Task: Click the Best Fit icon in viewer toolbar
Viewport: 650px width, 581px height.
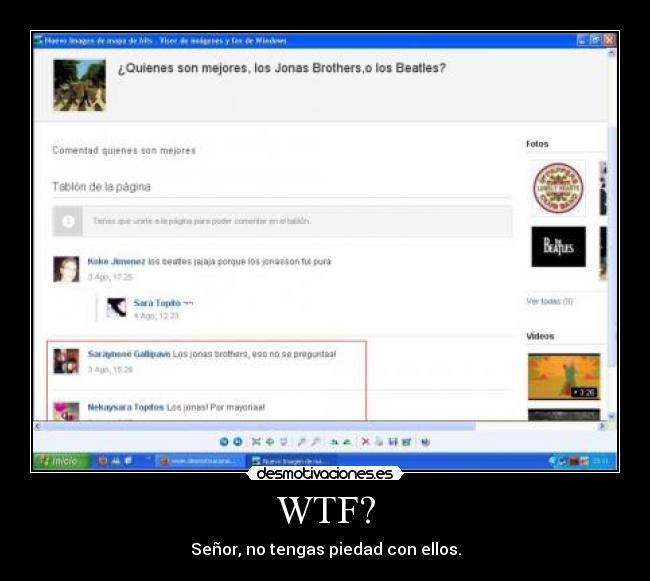Action: [256, 442]
